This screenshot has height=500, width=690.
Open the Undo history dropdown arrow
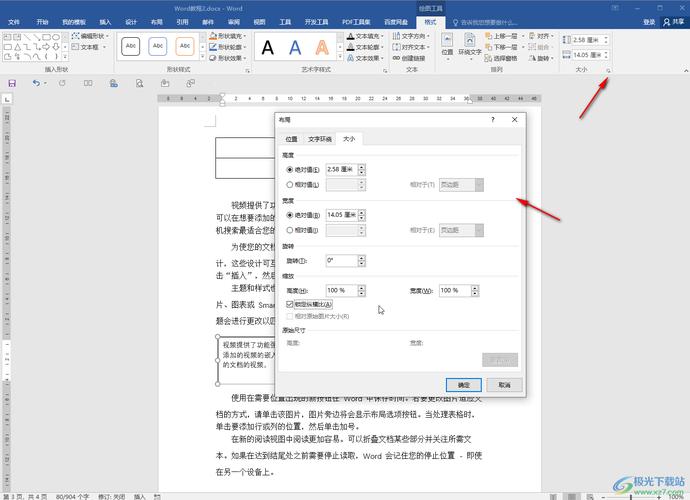click(x=45, y=83)
